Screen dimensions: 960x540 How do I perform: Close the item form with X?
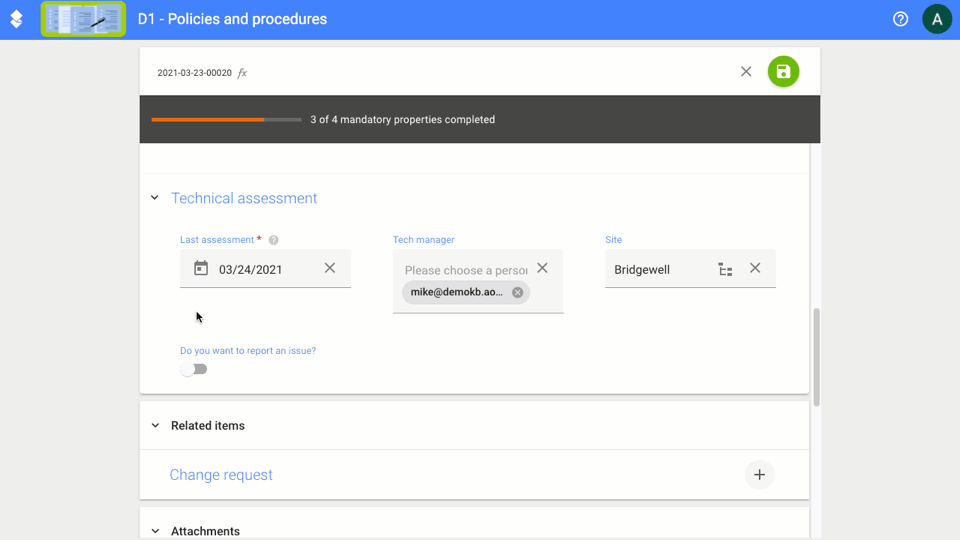(746, 72)
